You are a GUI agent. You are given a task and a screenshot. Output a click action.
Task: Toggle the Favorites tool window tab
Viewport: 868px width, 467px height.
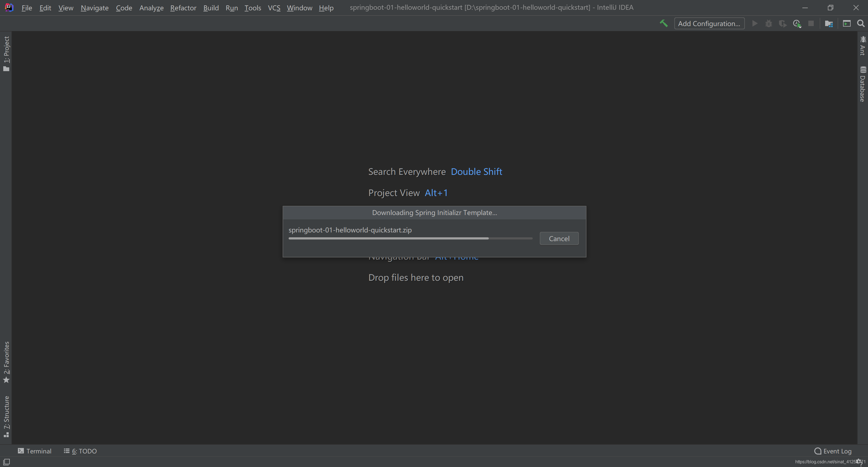point(6,362)
